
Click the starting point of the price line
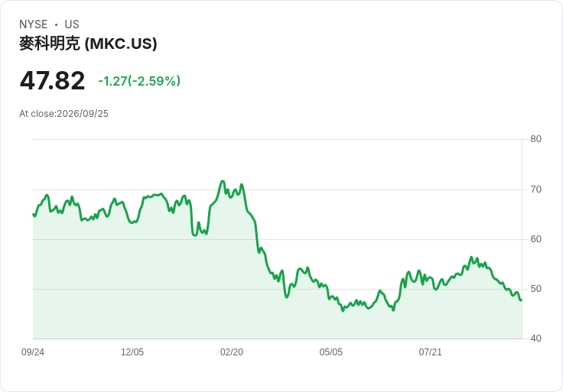(x=34, y=215)
